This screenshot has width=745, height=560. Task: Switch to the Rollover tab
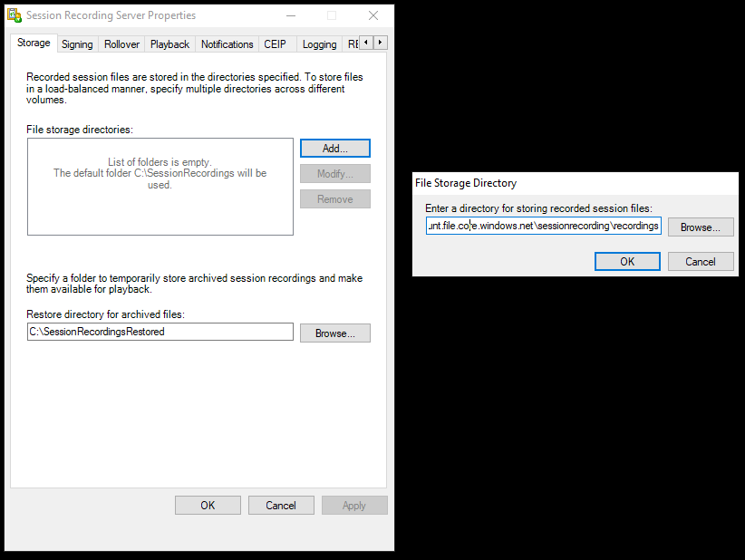point(121,43)
